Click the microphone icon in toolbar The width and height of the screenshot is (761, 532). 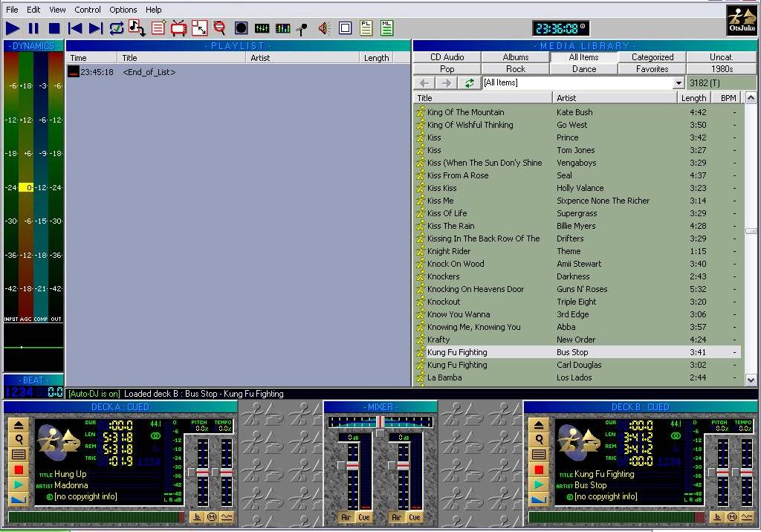coord(302,29)
